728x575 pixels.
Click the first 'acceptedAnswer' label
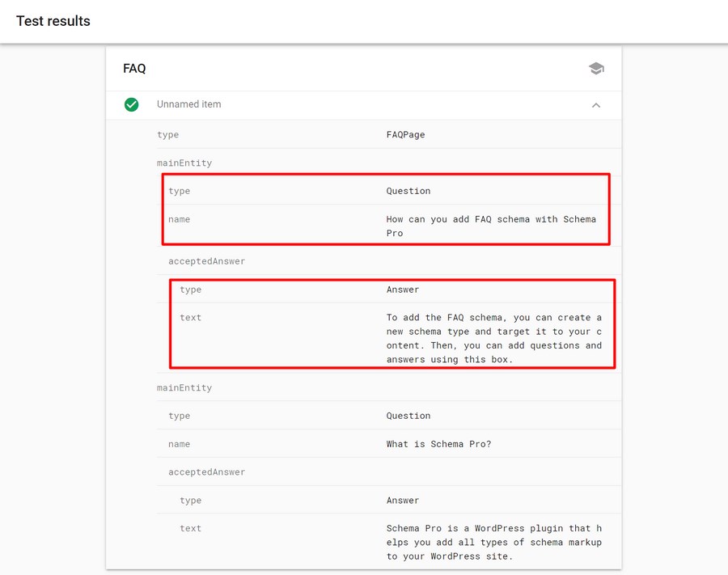pos(206,261)
